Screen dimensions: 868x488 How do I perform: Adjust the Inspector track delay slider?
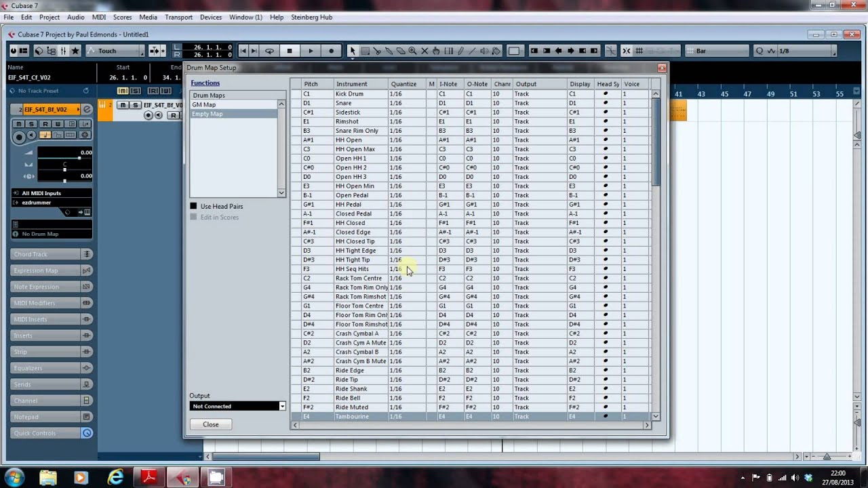(64, 180)
